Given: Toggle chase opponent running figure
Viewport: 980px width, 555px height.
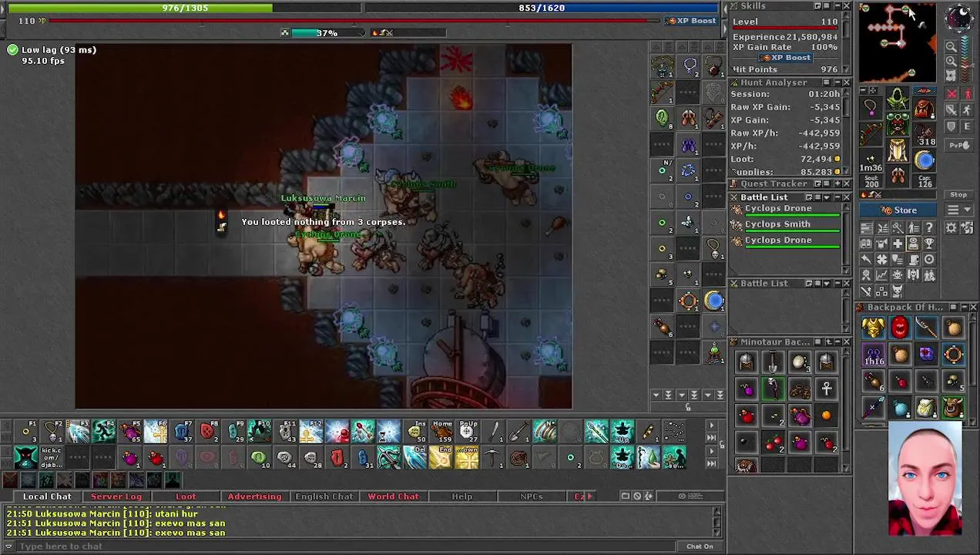Looking at the screenshot, I should [x=968, y=110].
